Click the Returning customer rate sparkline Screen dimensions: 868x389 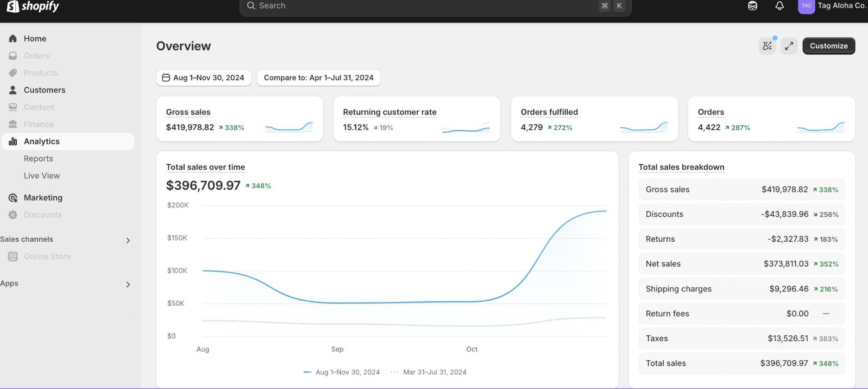466,127
